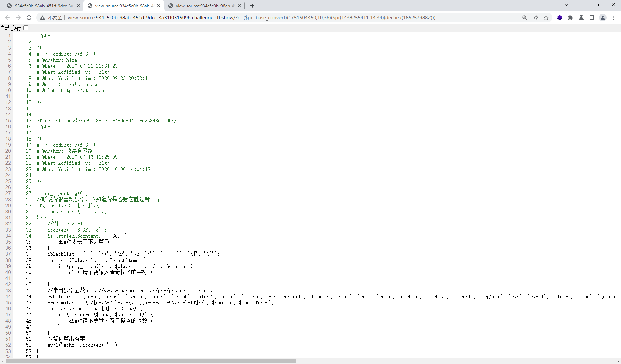
Task: Bookmark this page with the star
Action: click(546, 18)
